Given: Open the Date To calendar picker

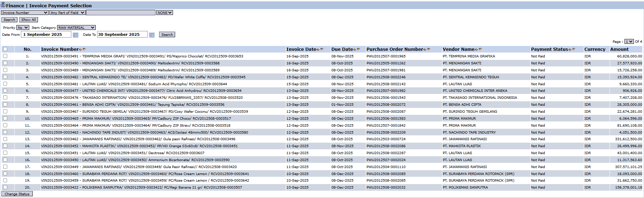Looking at the screenshot, I should pyautogui.click(x=152, y=35).
